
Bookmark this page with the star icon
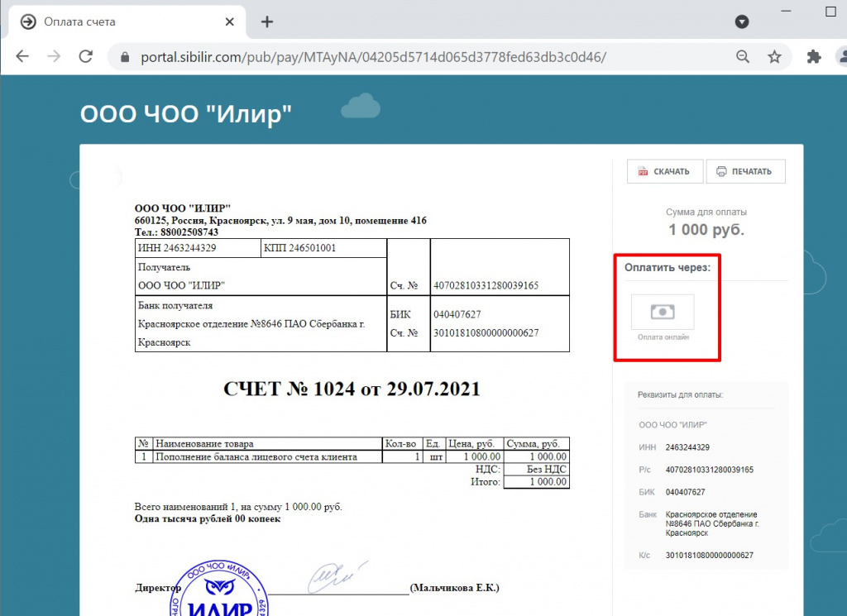point(774,56)
